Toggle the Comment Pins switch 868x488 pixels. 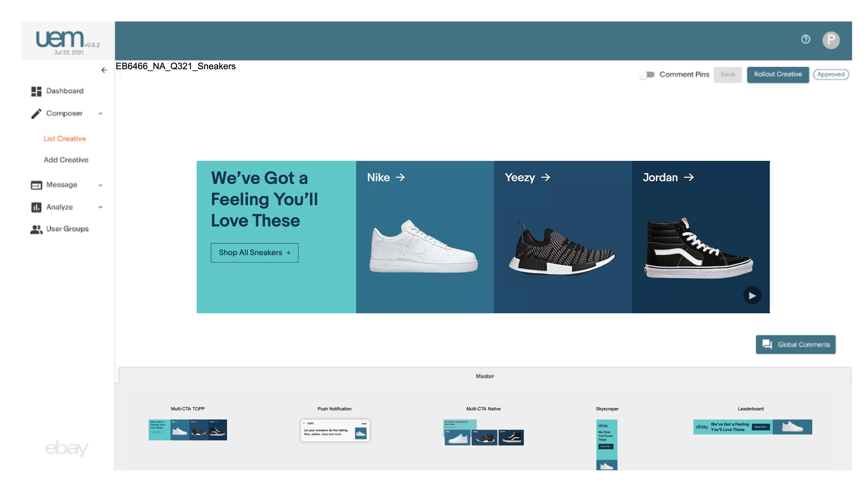click(x=646, y=74)
